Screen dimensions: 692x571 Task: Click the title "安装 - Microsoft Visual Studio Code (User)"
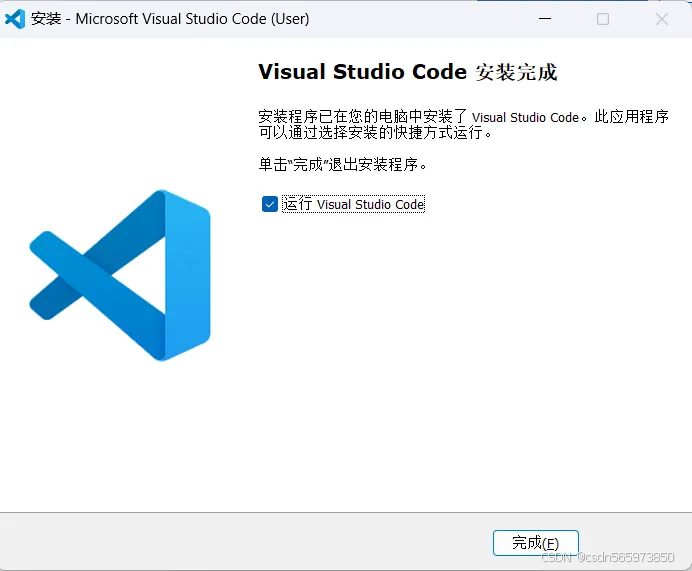click(x=170, y=19)
